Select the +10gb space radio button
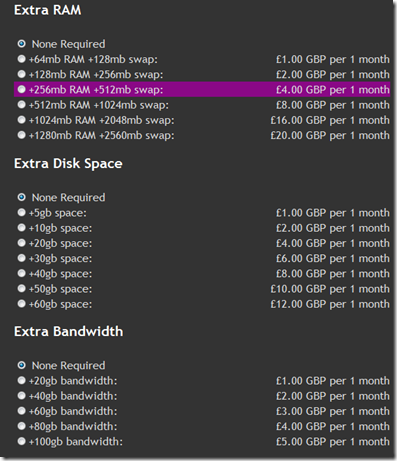The image size is (397, 461). click(22, 228)
